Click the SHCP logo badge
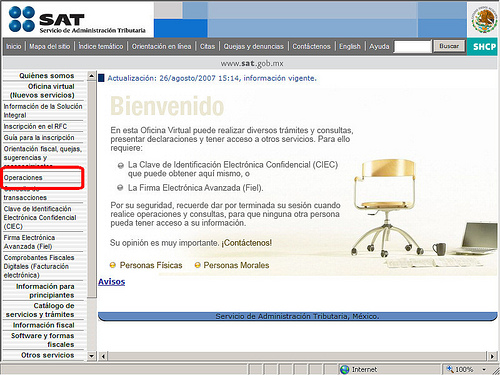Viewport: 500px width, 375px height. 484,47
